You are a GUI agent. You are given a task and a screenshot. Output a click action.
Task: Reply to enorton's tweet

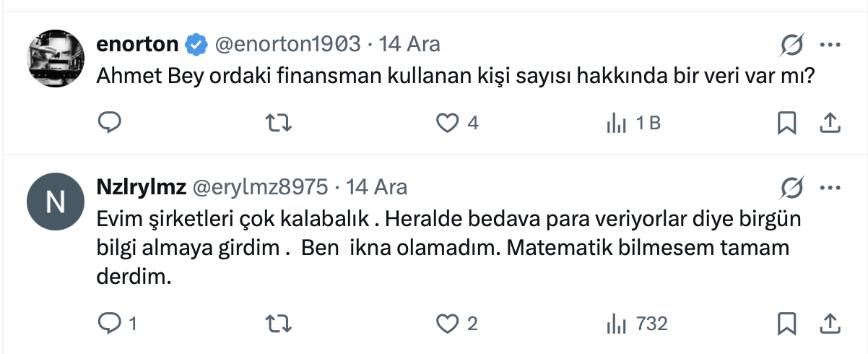point(109,124)
